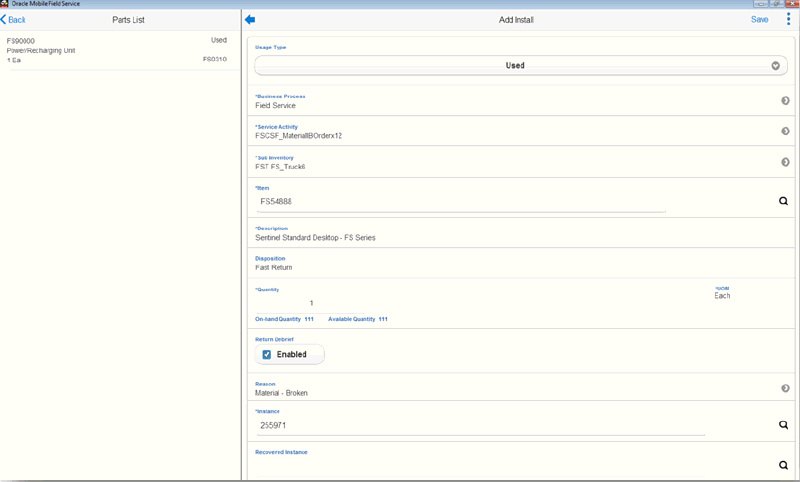Click the empty Recovered Instance field
The height and width of the screenshot is (482, 800).
tap(481, 466)
